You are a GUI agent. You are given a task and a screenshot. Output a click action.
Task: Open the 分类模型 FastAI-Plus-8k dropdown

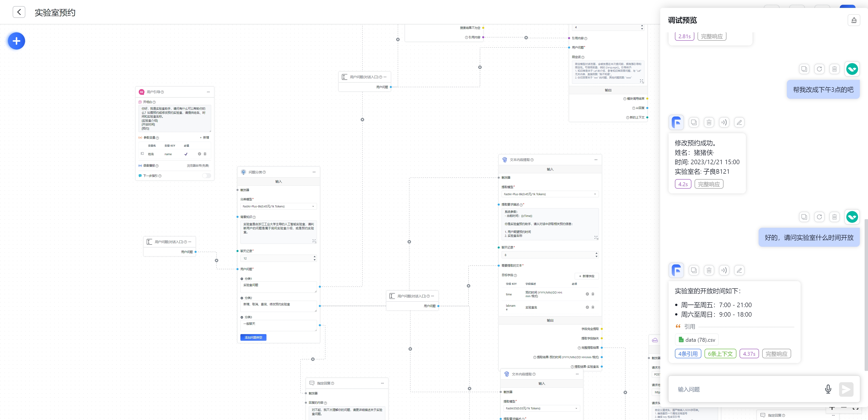tap(278, 206)
